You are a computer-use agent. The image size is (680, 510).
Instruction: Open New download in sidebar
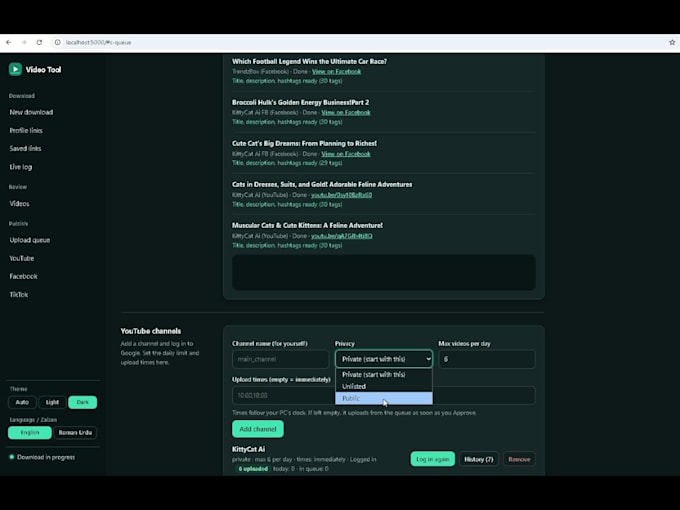(x=31, y=112)
